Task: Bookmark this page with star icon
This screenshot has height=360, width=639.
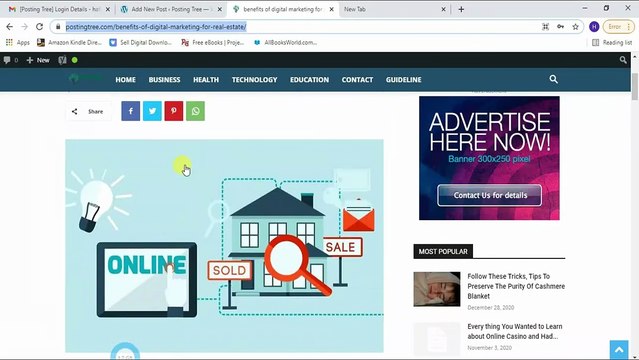Action: pyautogui.click(x=575, y=27)
